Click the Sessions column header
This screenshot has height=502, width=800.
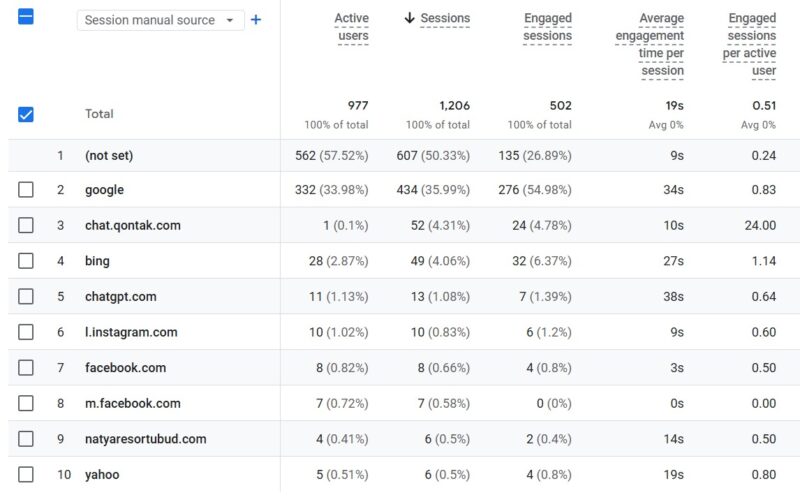[445, 18]
